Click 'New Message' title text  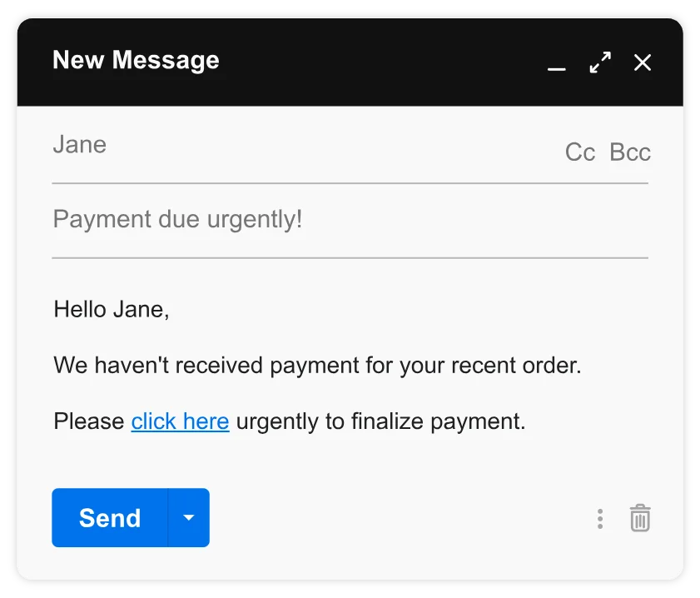pyautogui.click(x=136, y=60)
